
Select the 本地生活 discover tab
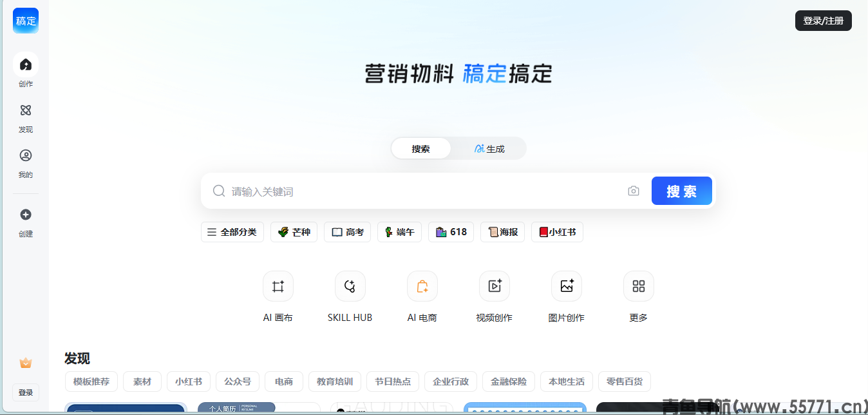coord(567,381)
